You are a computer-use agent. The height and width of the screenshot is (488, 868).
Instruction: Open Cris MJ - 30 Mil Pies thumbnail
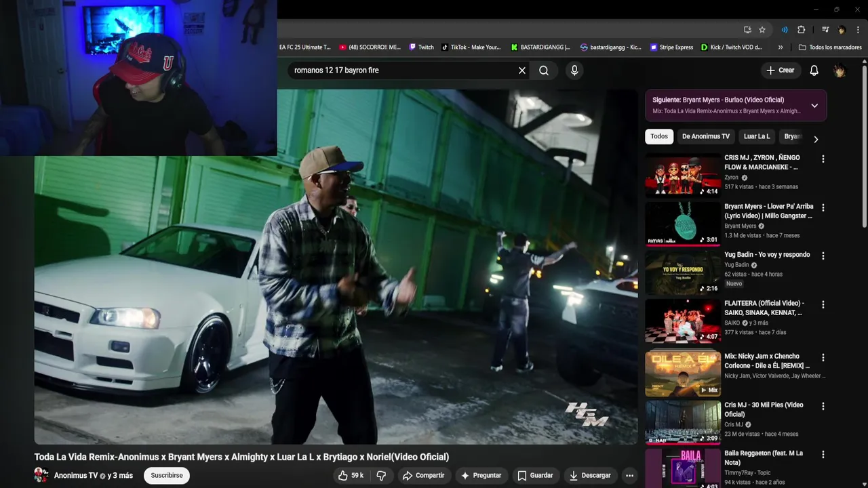pyautogui.click(x=683, y=422)
